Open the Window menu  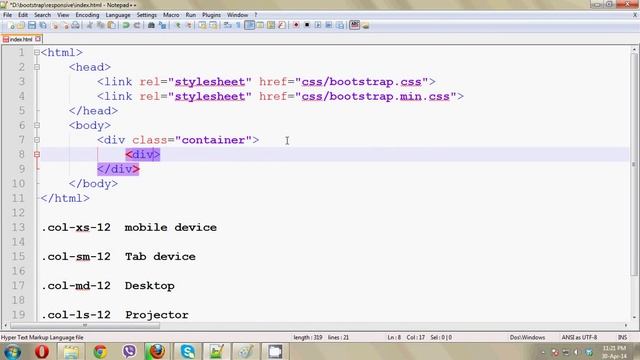tap(237, 15)
